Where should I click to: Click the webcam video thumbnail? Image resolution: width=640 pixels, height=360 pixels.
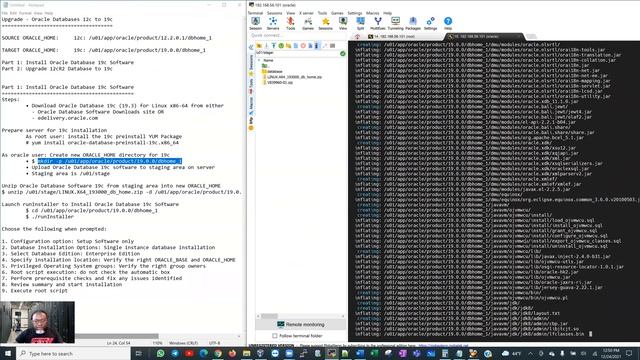(37, 322)
